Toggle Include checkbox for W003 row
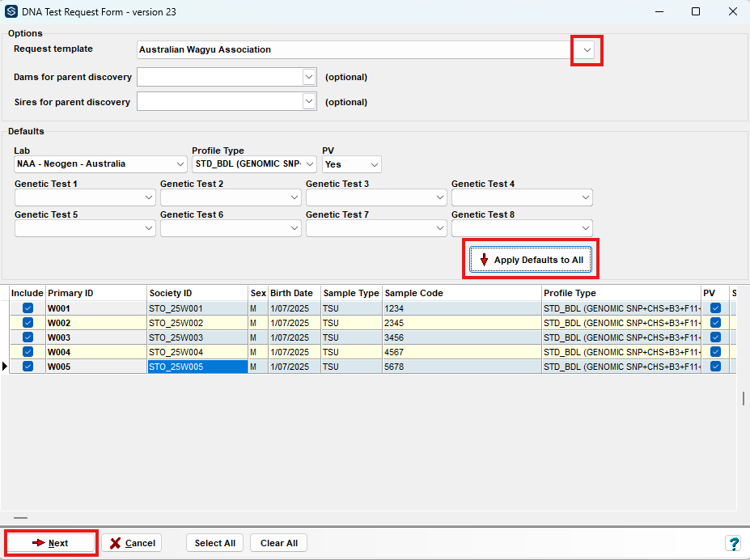The width and height of the screenshot is (750, 560). 28,337
